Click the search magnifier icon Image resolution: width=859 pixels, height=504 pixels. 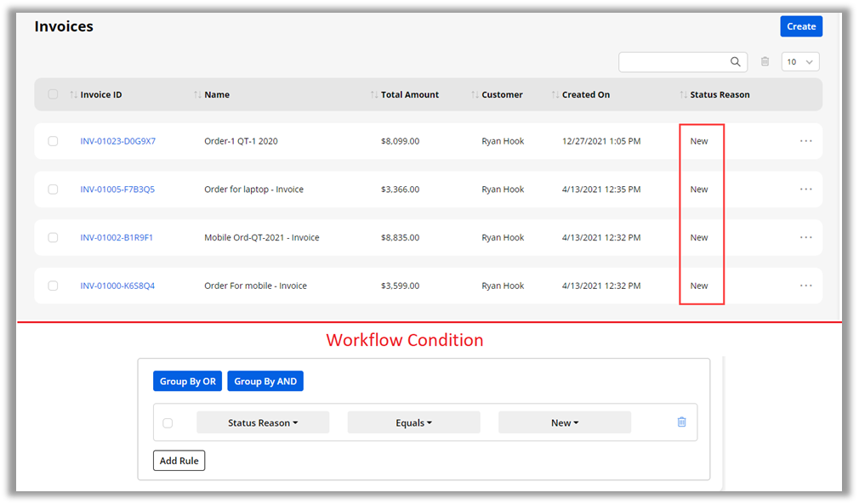(735, 62)
